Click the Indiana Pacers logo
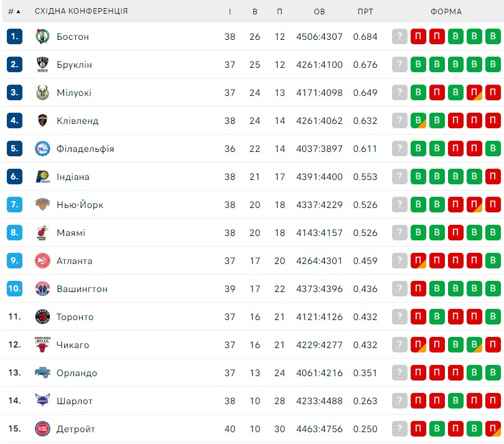504x444 pixels. click(x=42, y=177)
